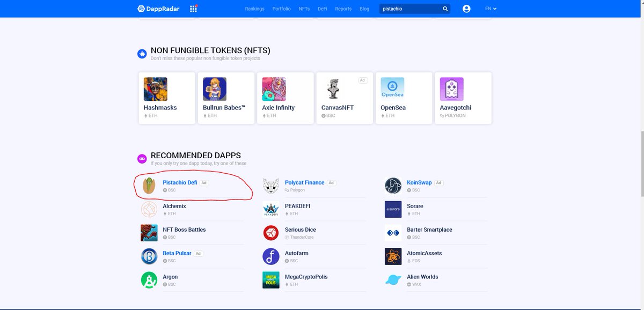Click the Ad badge on CanvasNFT card

click(x=362, y=80)
